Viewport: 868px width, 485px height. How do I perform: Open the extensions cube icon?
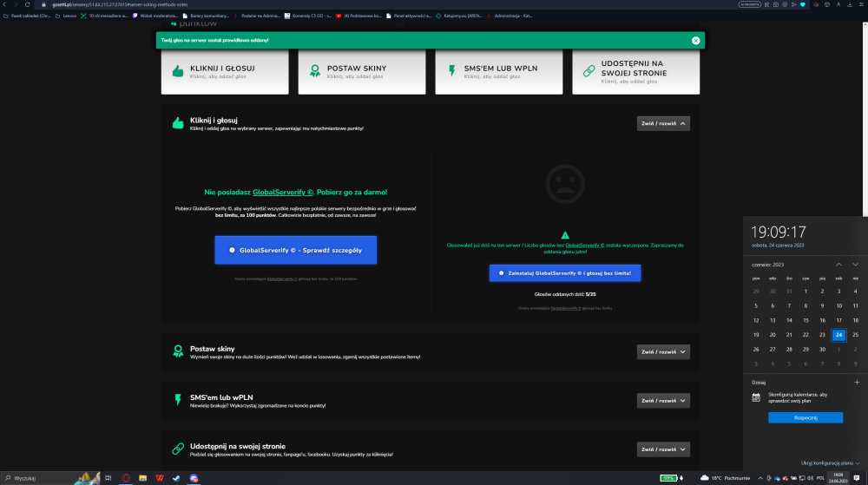coord(827,4)
